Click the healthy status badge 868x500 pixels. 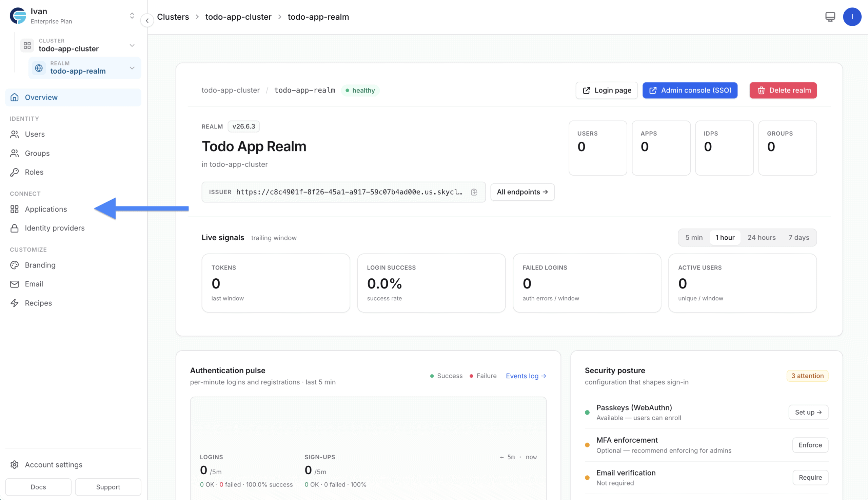(x=360, y=90)
